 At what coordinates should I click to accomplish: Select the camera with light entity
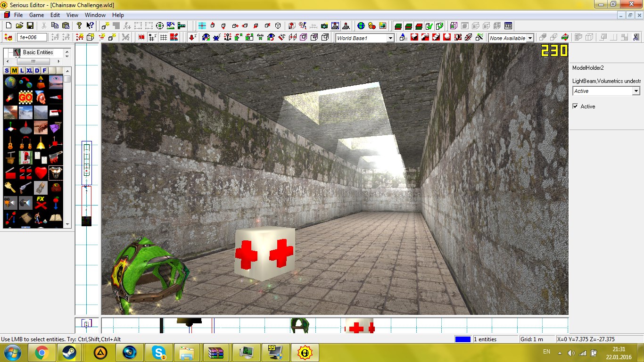coord(11,203)
